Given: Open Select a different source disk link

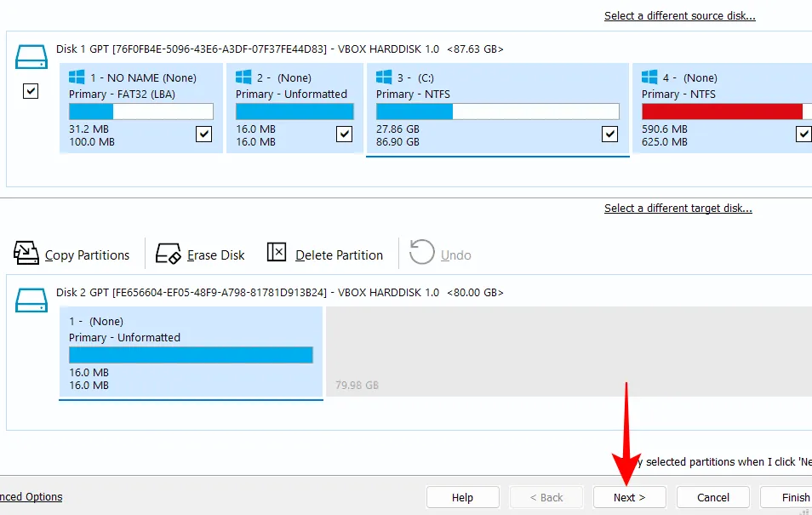Looking at the screenshot, I should pos(679,16).
